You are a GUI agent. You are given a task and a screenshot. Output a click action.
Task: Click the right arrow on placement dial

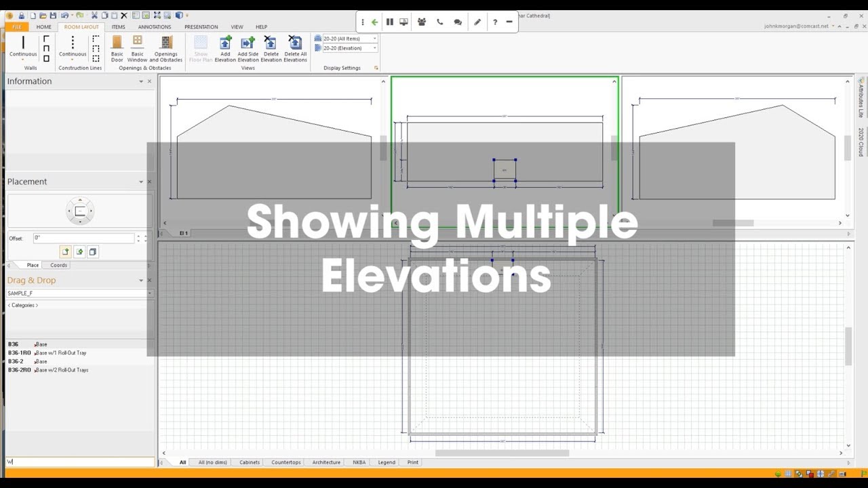click(x=91, y=211)
